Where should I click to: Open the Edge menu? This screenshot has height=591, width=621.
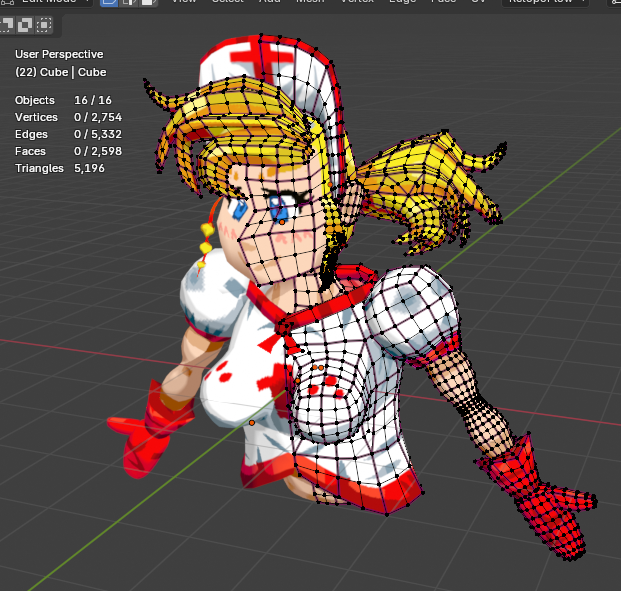(x=403, y=2)
